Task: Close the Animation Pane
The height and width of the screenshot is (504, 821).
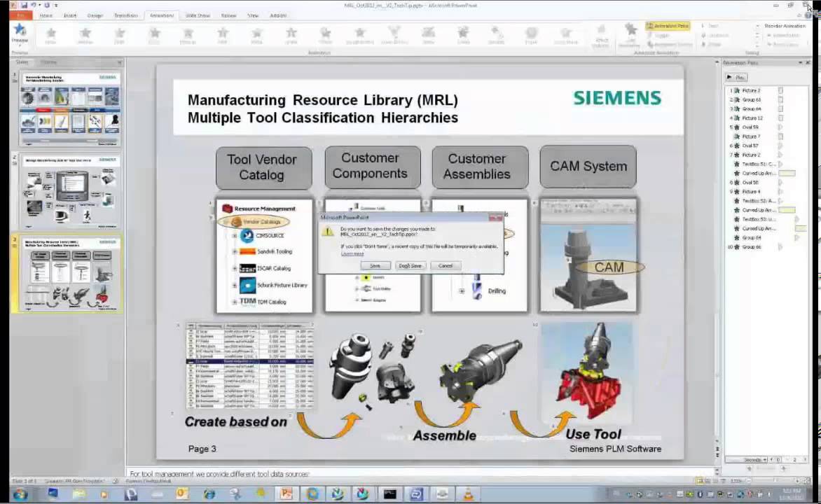Action: (x=808, y=63)
